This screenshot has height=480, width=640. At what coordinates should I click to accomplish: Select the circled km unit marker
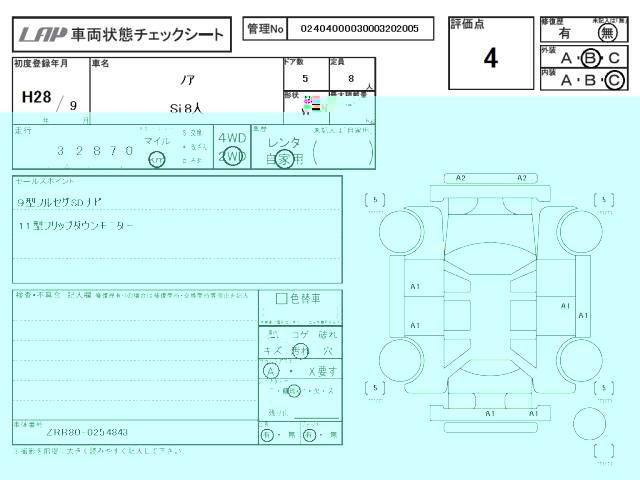point(157,160)
